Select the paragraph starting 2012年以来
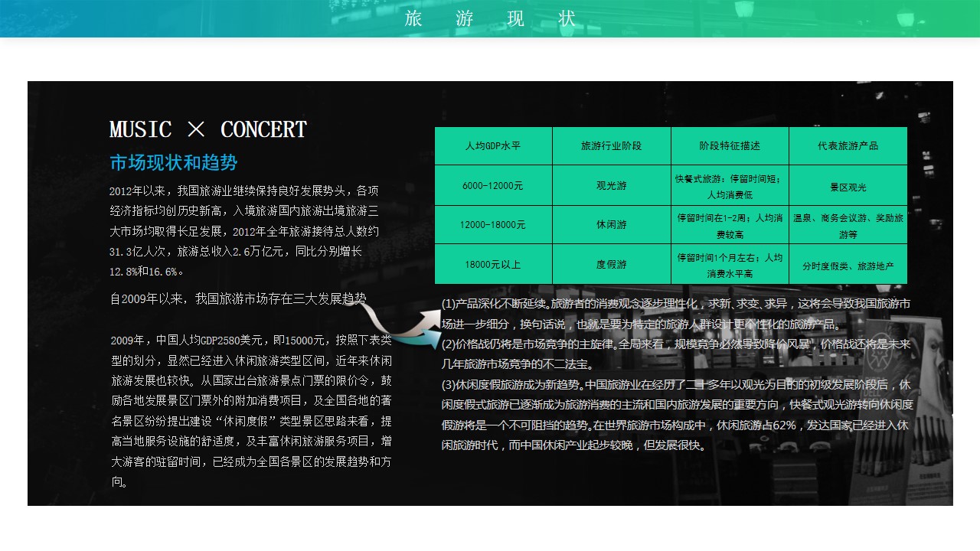Viewport: 980px width, 551px height. click(244, 231)
